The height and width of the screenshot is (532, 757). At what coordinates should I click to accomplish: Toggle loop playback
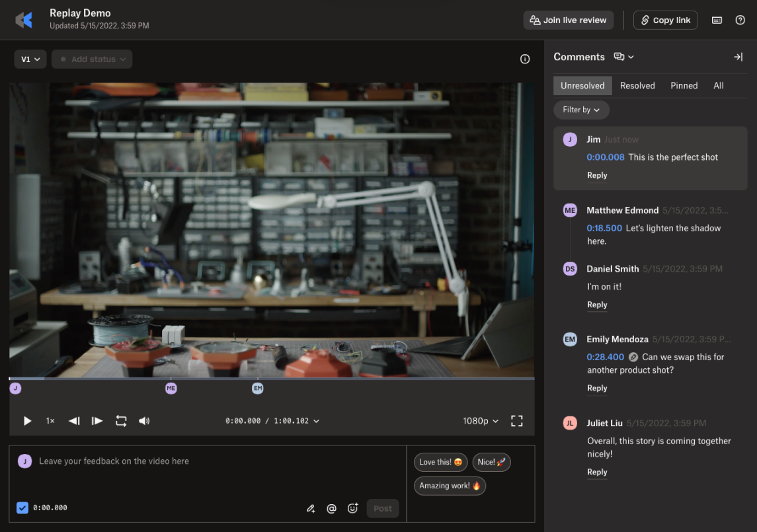click(x=121, y=420)
